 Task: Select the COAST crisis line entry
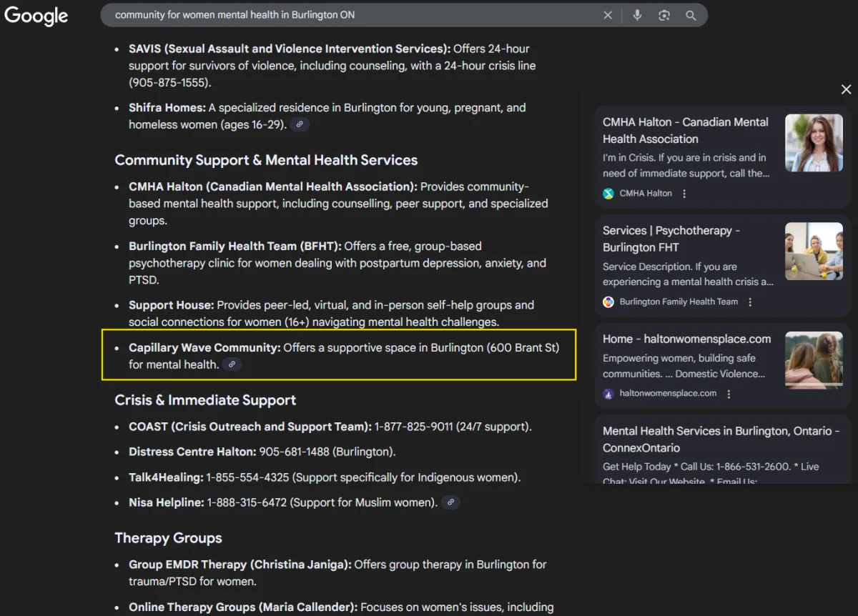pyautogui.click(x=330, y=427)
